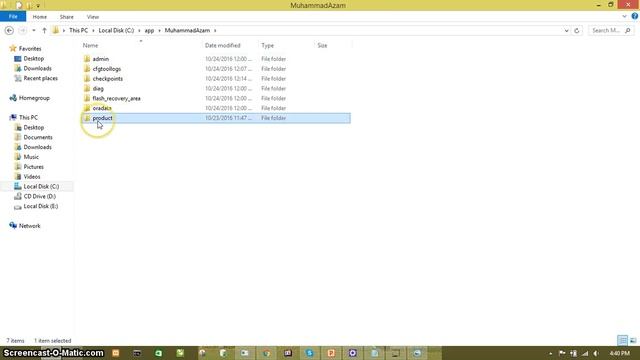Open the Home ribbon tab
Image resolution: width=640 pixels, height=360 pixels.
click(40, 17)
